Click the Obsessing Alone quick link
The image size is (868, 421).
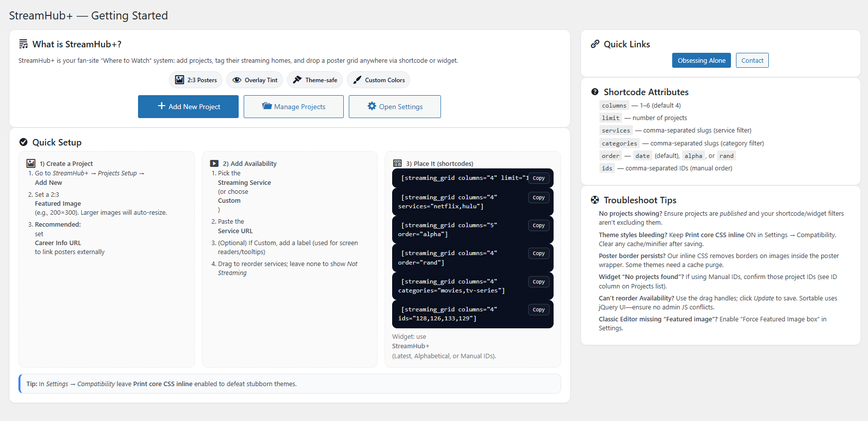(701, 60)
